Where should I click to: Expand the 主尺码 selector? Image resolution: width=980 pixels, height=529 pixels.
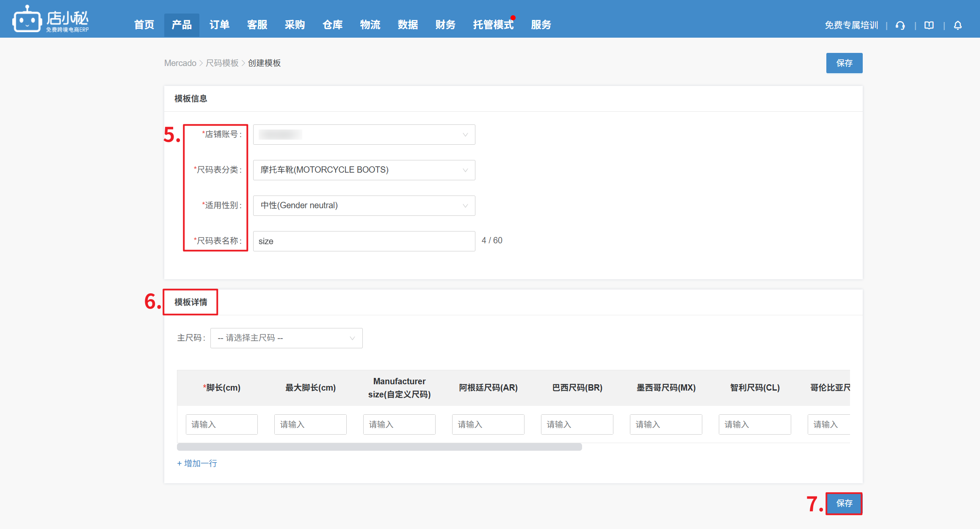286,338
